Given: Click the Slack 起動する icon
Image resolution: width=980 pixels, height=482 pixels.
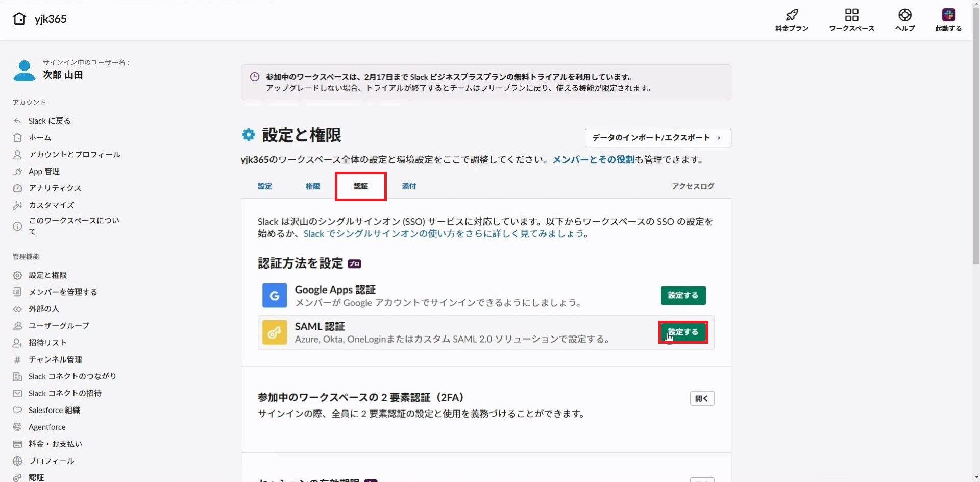Looking at the screenshot, I should [948, 15].
